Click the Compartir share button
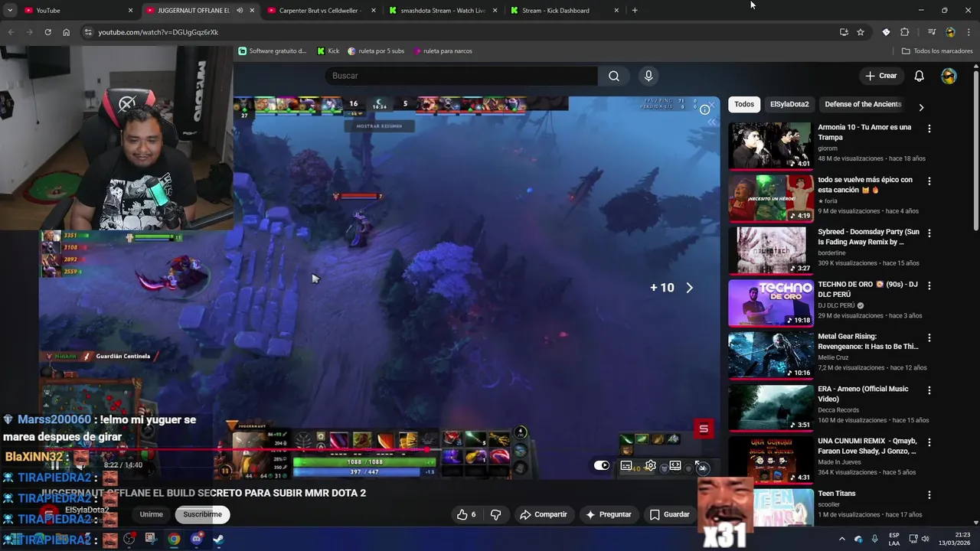 [544, 514]
